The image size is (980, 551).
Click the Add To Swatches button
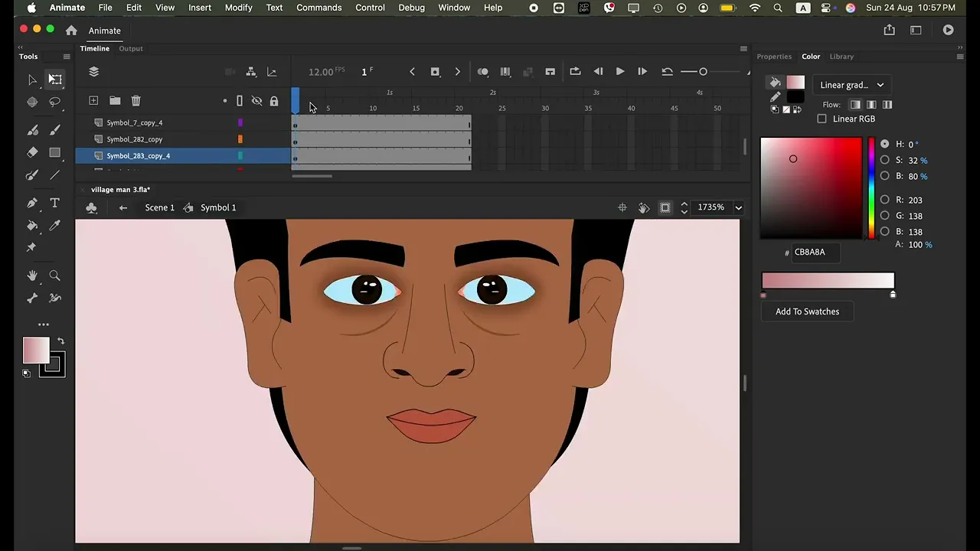[x=807, y=311]
